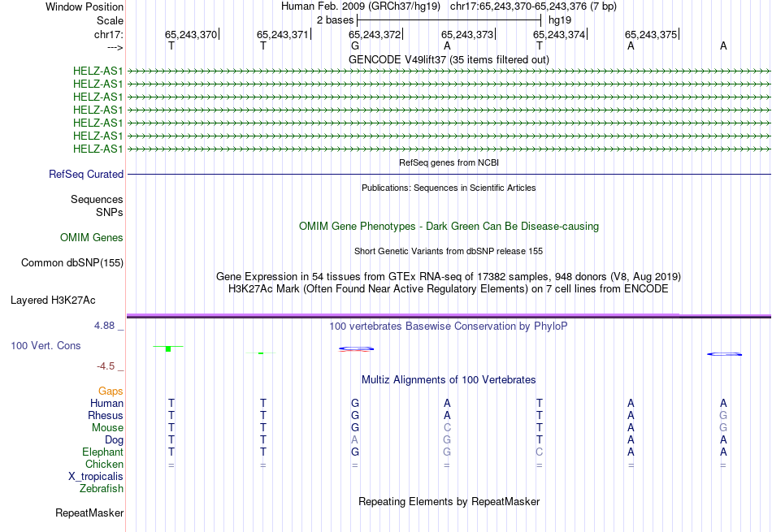
Task: Click the purple H3K27Ac signal line
Action: click(449, 315)
